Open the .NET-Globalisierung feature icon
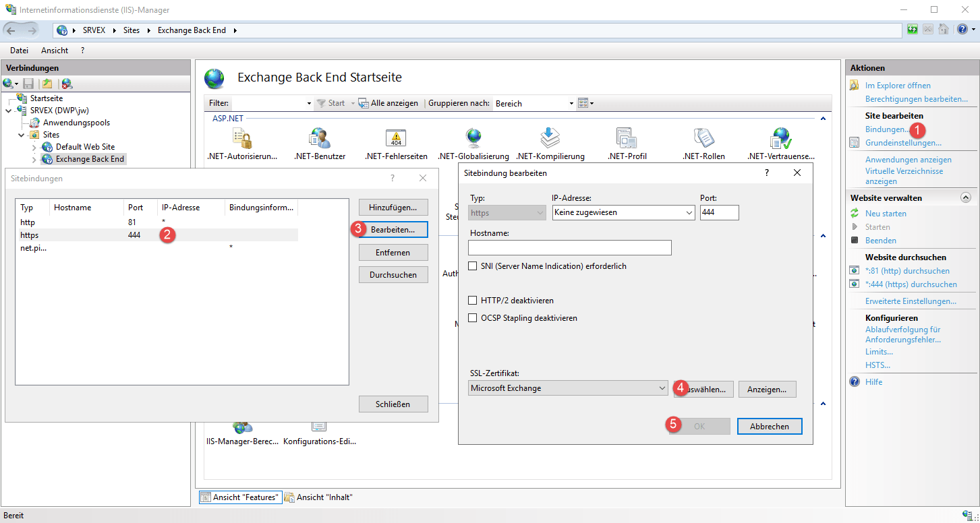The height and width of the screenshot is (523, 980). click(473, 138)
